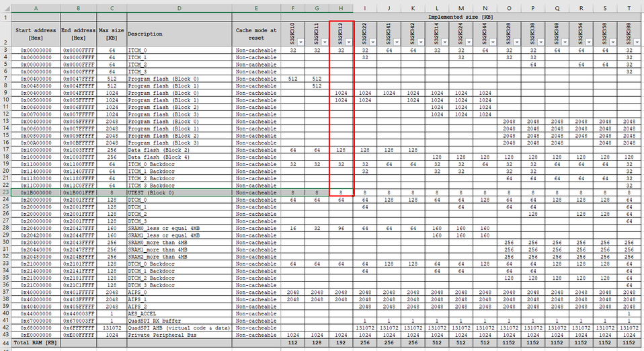Select the 'DTCM_3 Backdoor' cell

coord(179,285)
